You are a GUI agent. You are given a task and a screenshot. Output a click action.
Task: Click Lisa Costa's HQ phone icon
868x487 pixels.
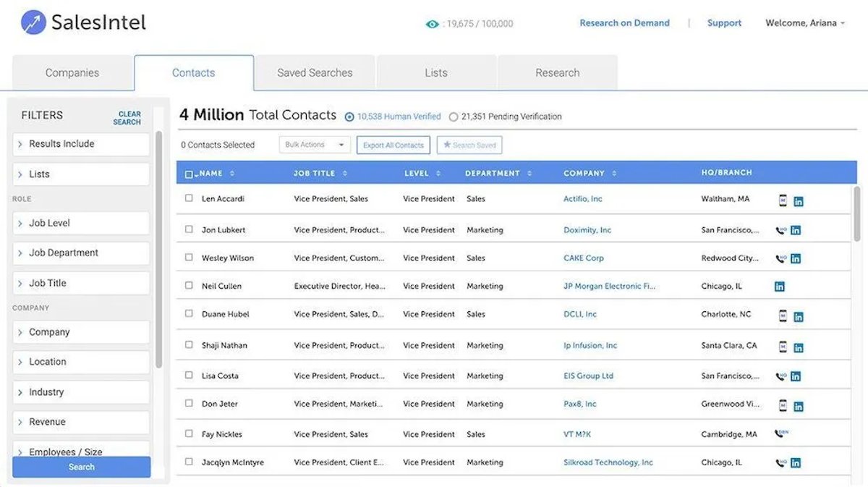coord(780,376)
